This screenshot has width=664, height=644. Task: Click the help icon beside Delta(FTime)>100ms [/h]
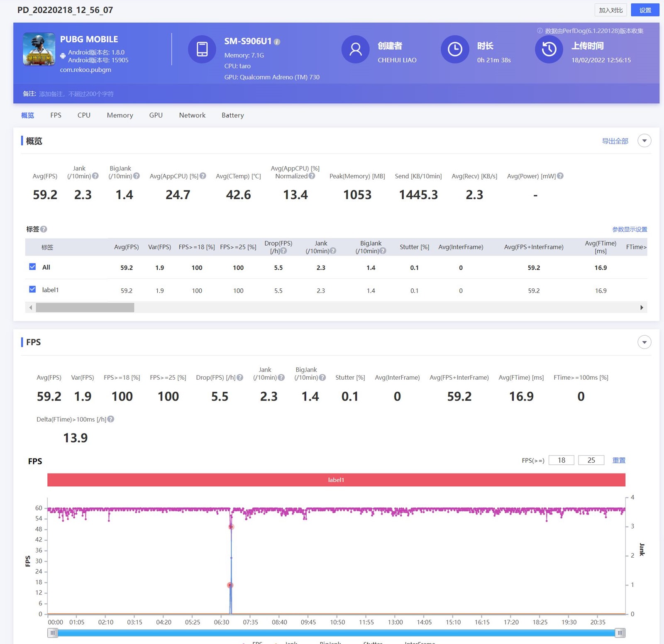coord(111,419)
